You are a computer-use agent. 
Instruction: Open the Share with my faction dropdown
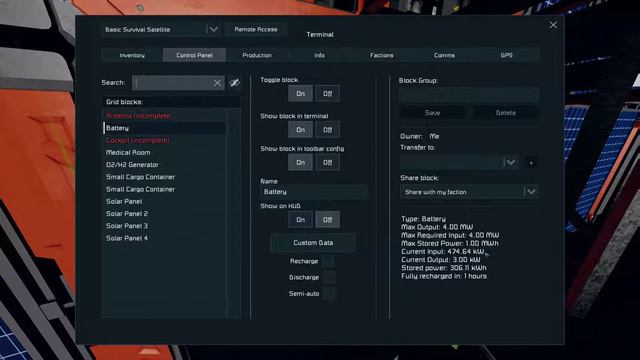pyautogui.click(x=469, y=192)
